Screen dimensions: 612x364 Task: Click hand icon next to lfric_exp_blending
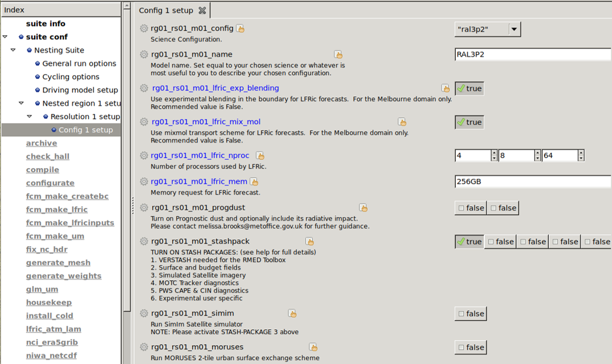[x=446, y=88]
